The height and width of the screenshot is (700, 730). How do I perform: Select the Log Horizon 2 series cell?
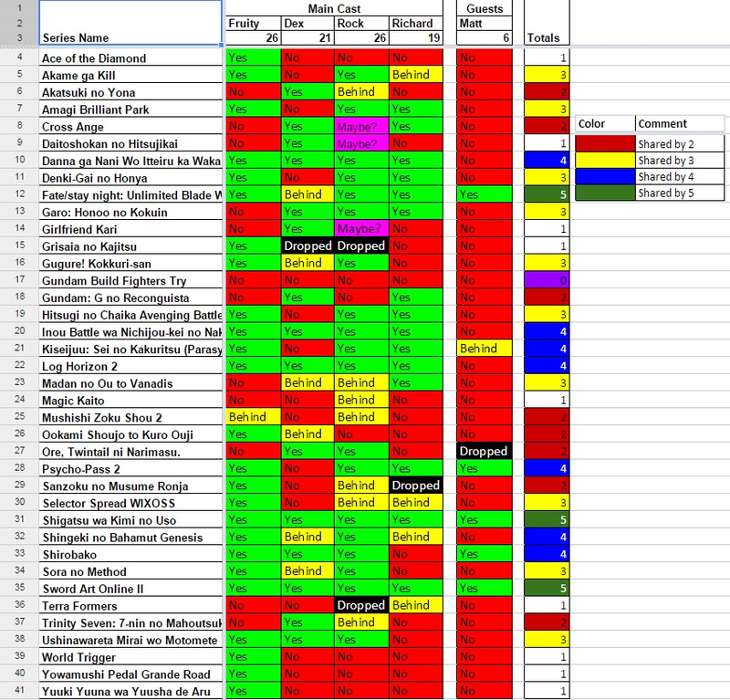click(130, 366)
